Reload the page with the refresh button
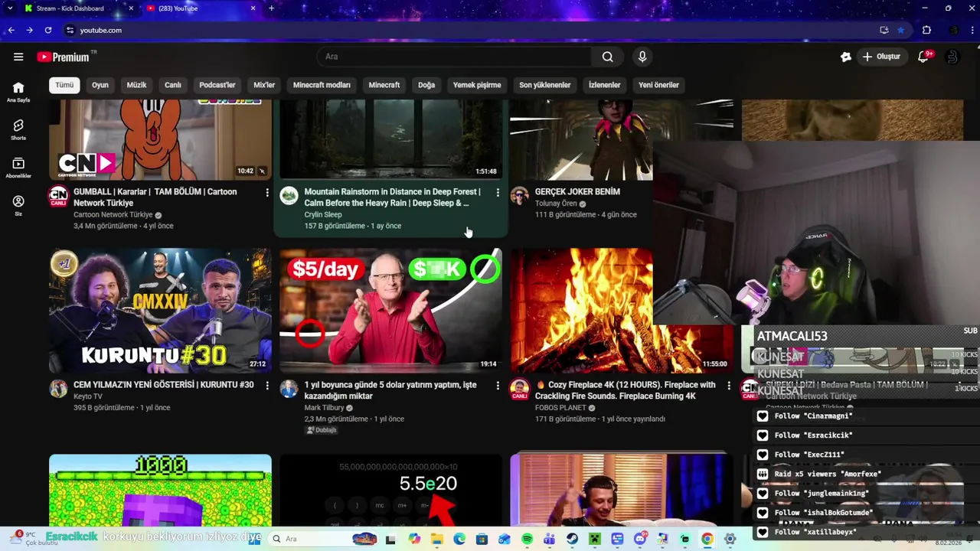Image resolution: width=980 pixels, height=551 pixels. pyautogui.click(x=48, y=30)
